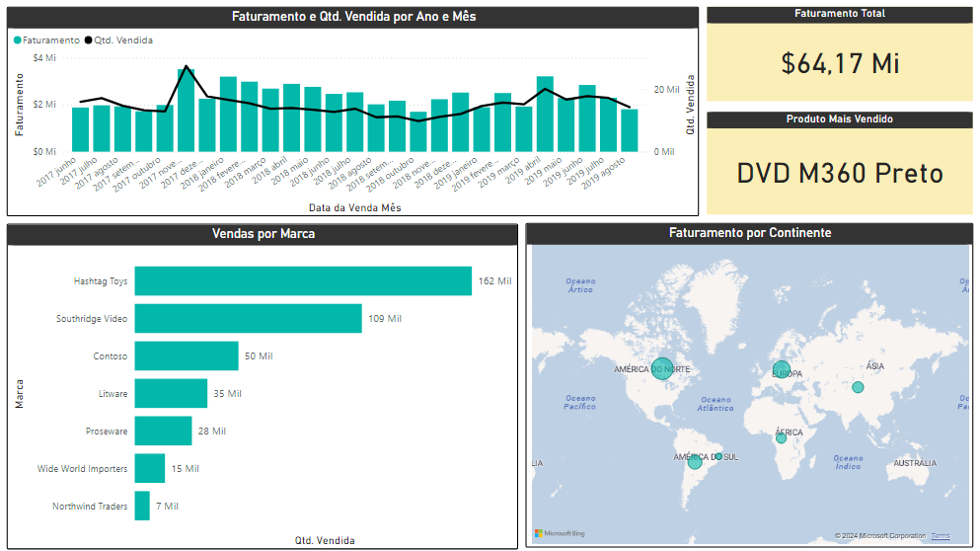Click the smaller América do Sul bubble

[x=718, y=456]
